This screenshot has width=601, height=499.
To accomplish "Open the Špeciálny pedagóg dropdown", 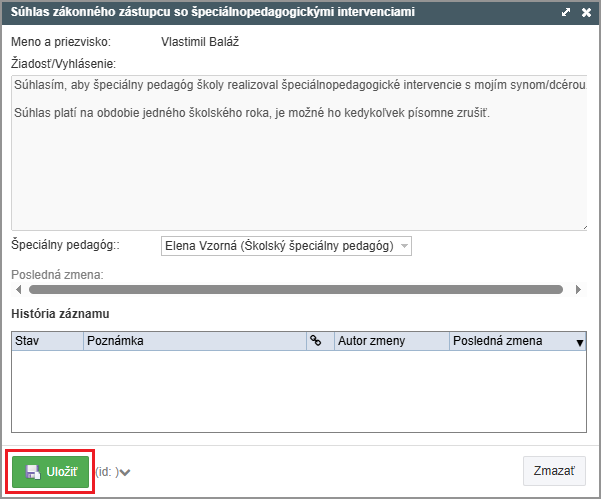I will 286,246.
